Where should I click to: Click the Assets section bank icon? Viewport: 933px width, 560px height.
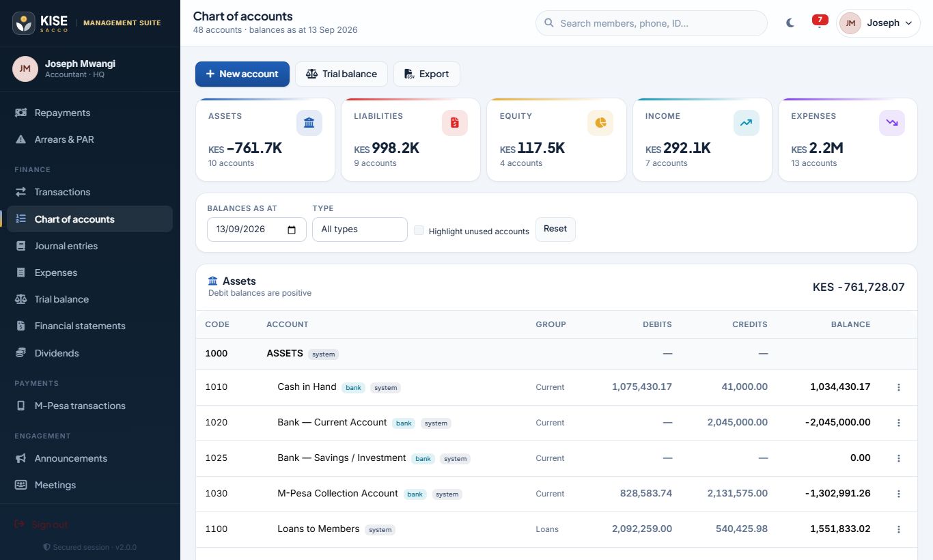tap(213, 281)
